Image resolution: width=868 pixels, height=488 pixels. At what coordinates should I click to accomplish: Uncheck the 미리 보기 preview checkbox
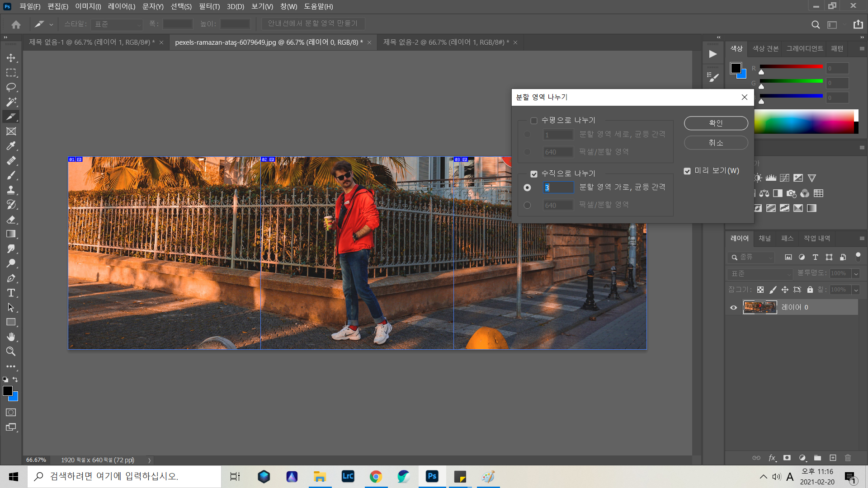click(x=687, y=171)
